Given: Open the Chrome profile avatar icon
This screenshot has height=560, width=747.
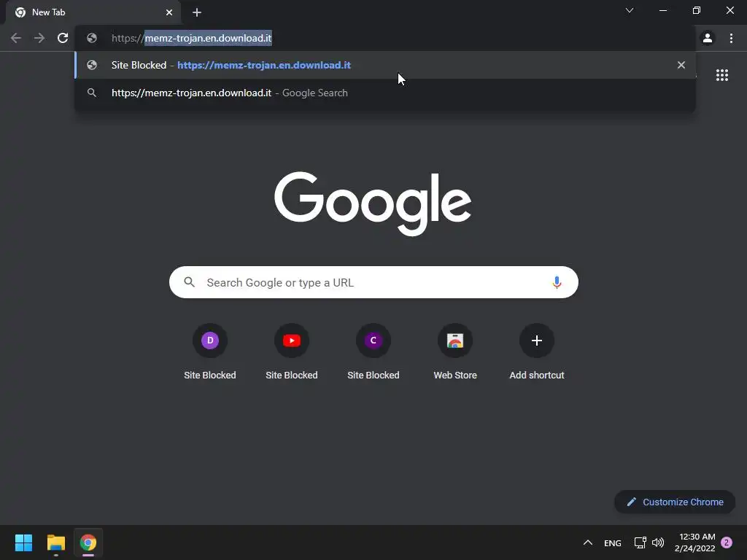Looking at the screenshot, I should click(x=708, y=38).
